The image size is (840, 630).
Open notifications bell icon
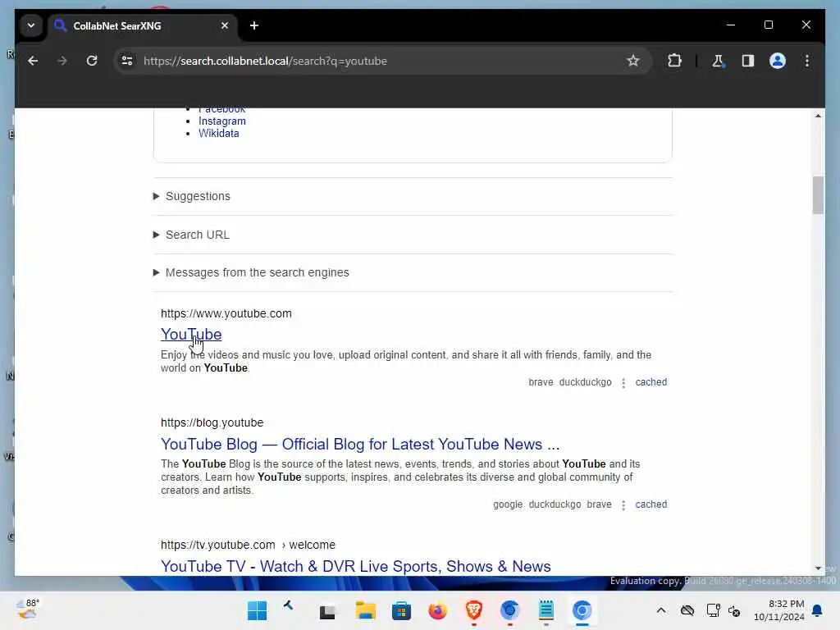point(818,610)
